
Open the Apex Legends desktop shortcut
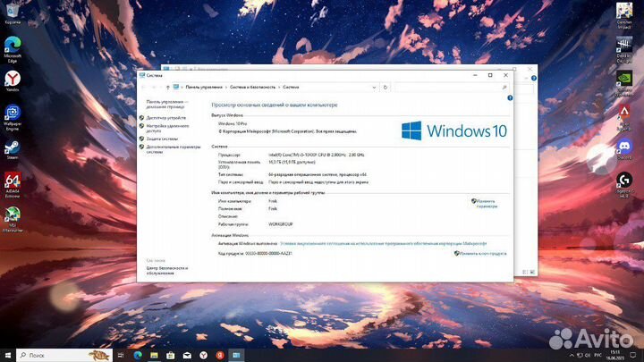click(624, 117)
